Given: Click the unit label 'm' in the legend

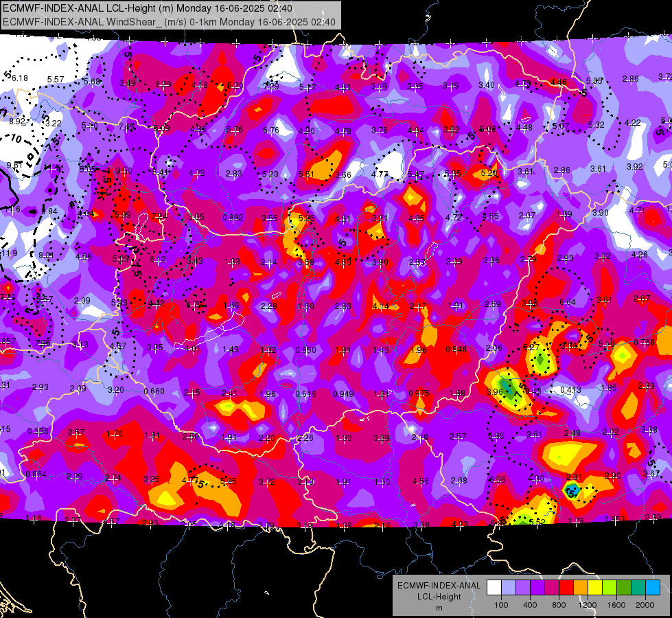Looking at the screenshot, I should click(x=439, y=608).
